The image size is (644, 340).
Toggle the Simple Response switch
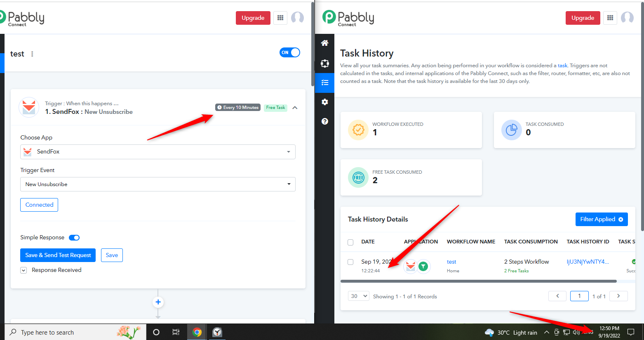coord(74,238)
